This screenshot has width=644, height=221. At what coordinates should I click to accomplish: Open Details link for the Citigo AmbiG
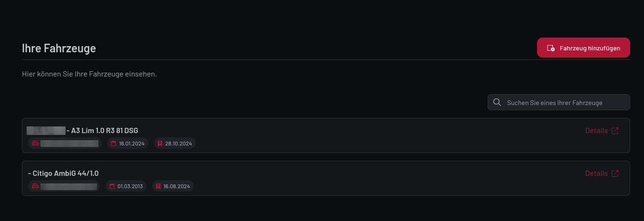(x=596, y=173)
